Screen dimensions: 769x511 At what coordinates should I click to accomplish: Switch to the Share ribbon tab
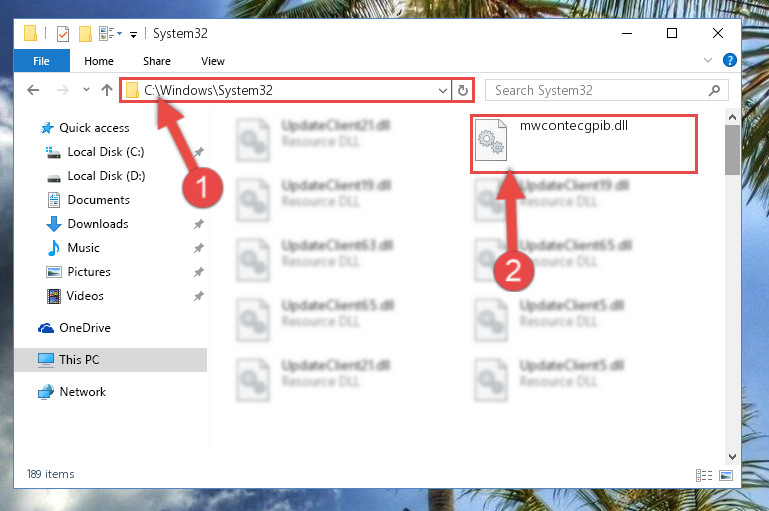tap(157, 61)
